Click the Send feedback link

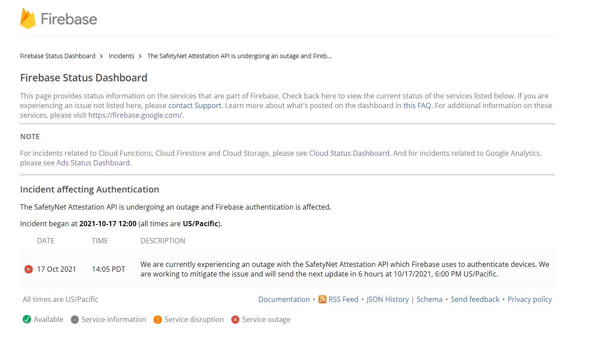tap(475, 299)
